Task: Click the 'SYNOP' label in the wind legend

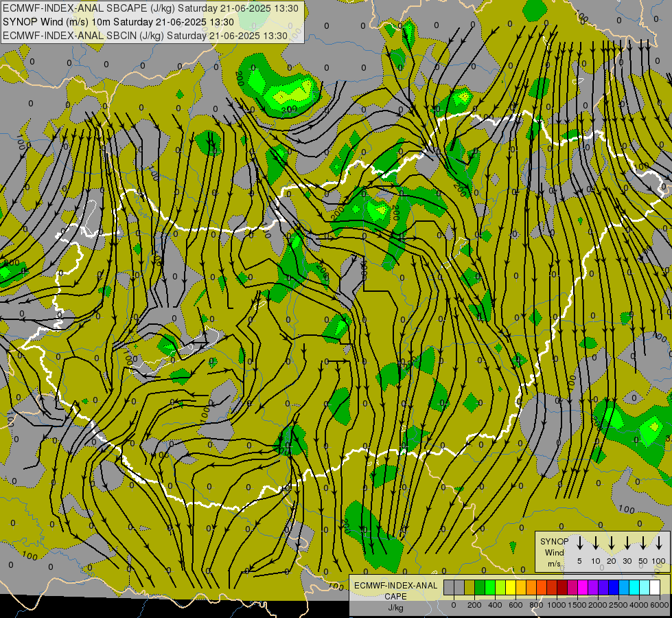Action: pyautogui.click(x=554, y=541)
